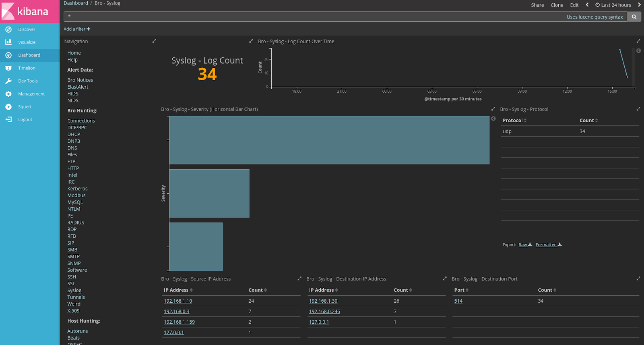Open source IP 192.168.1.159 link
The width and height of the screenshot is (644, 345).
179,322
